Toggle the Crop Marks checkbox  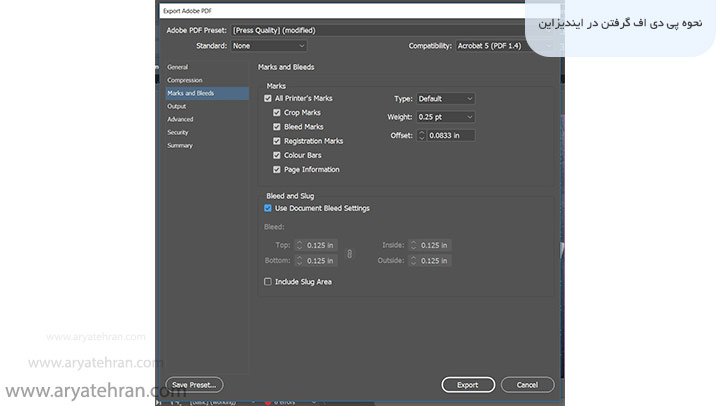coord(277,113)
